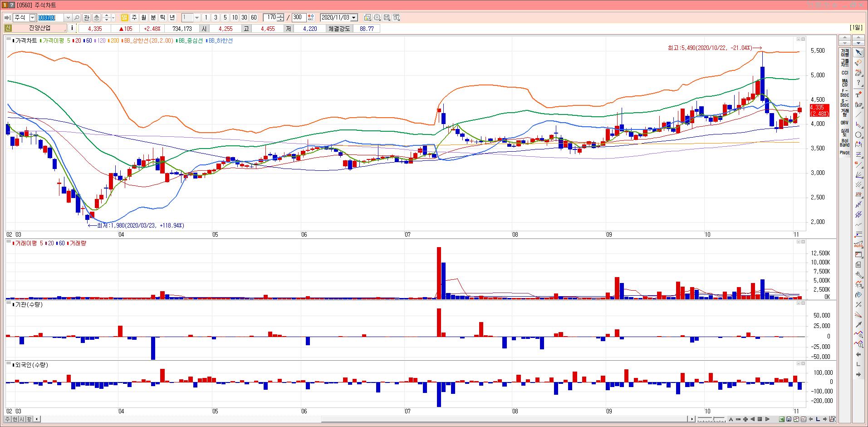
Task: Add the 가격이평 indicator from the side list
Action: click(844, 53)
